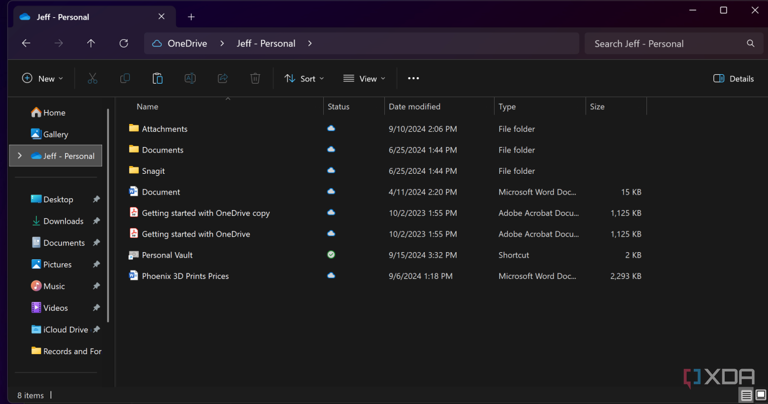
Task: Refresh the folder view
Action: pyautogui.click(x=124, y=44)
